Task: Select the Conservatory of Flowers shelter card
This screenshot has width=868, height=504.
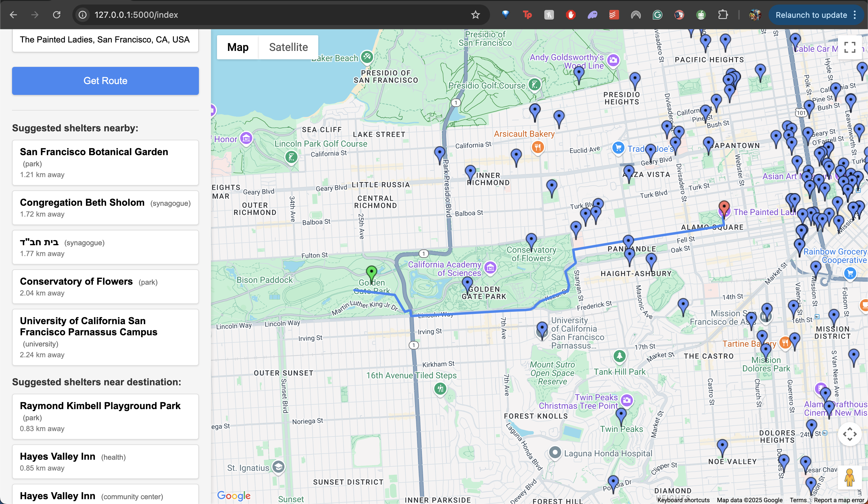Action: click(105, 286)
